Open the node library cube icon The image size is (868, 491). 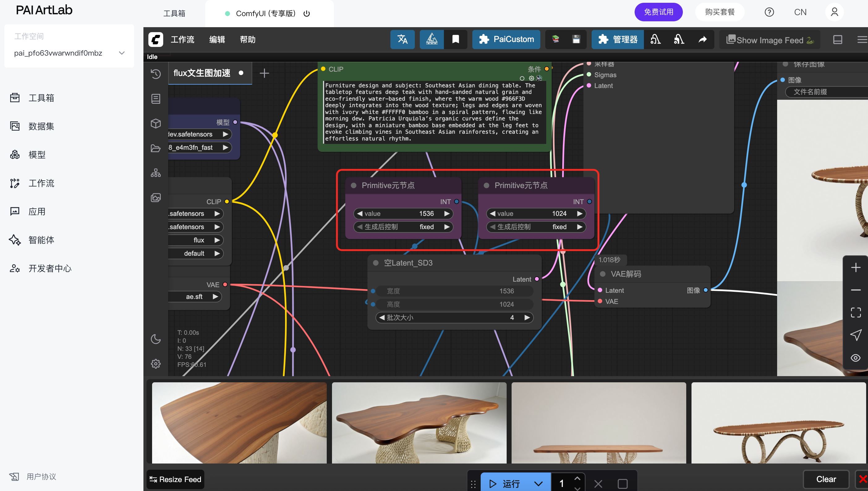[155, 123]
